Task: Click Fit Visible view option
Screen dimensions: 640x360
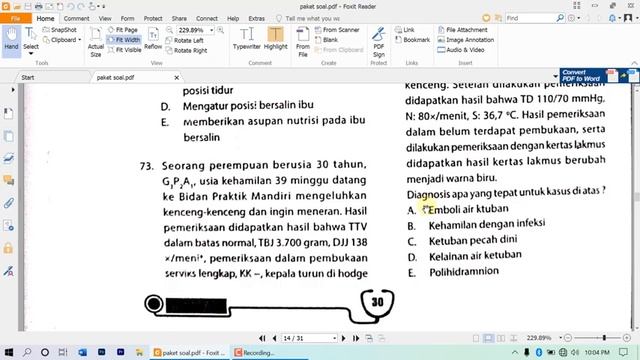Action: (124, 50)
